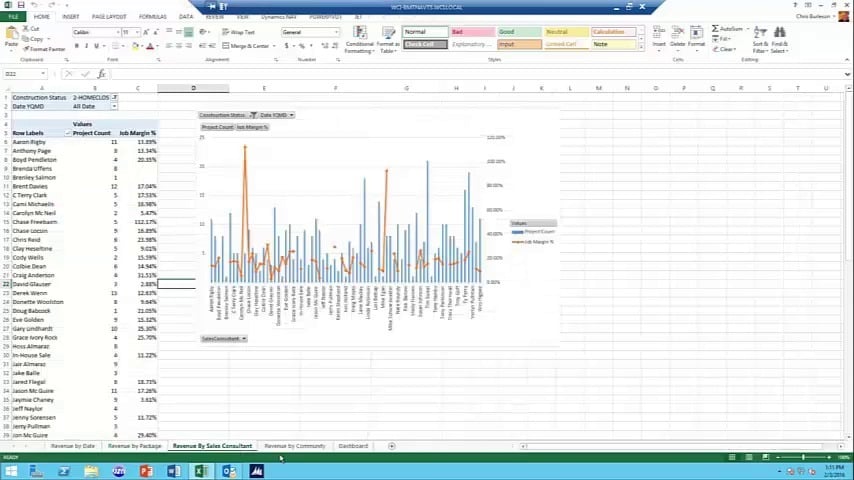Viewport: 854px width, 480px height.
Task: Click the Cut scissors icon
Action: pyautogui.click(x=26, y=28)
